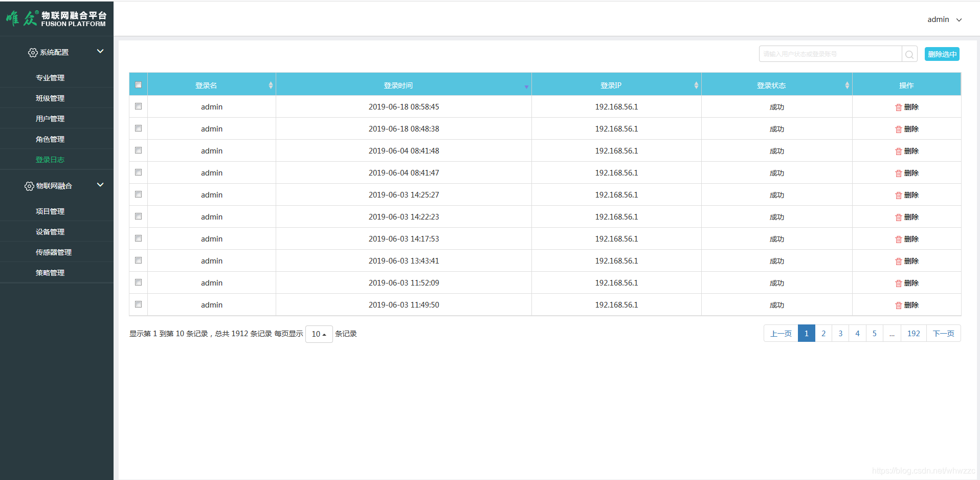Check the row for 2019-06-18 08:48:38
980x480 pixels.
(138, 128)
